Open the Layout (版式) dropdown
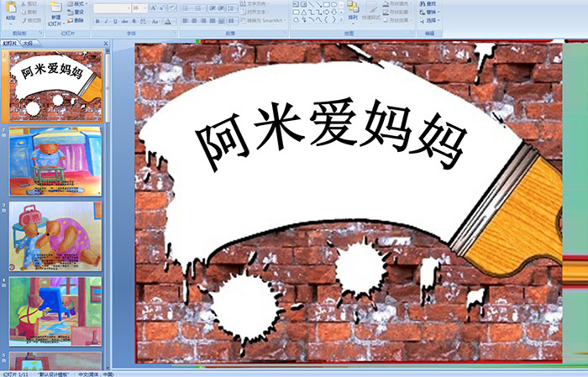Screen dimensions: 588x377 [x=77, y=3]
